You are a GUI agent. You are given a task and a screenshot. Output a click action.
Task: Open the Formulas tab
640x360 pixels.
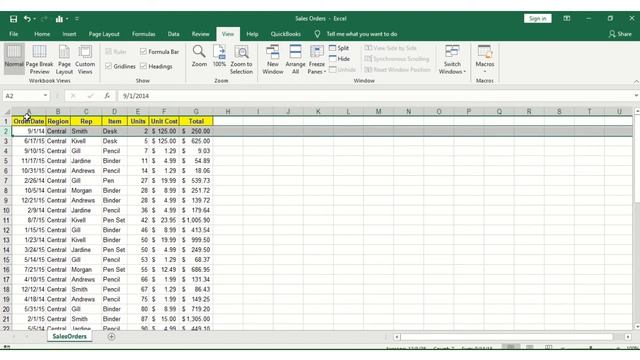(x=144, y=34)
